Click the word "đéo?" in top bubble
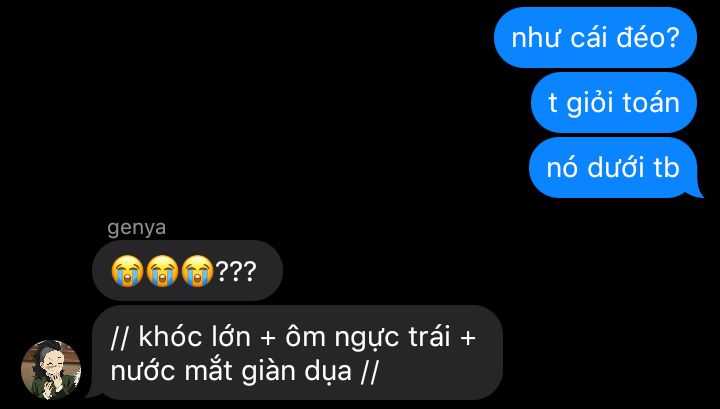 pyautogui.click(x=647, y=38)
